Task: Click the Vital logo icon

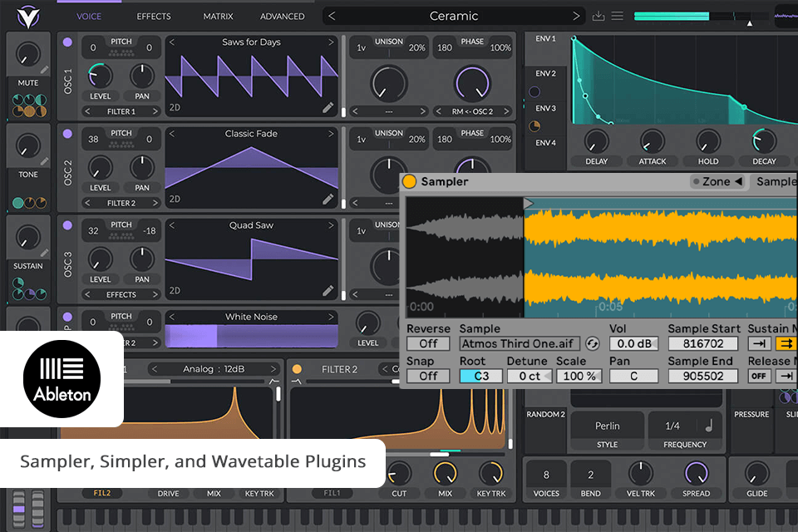Action: (x=27, y=17)
